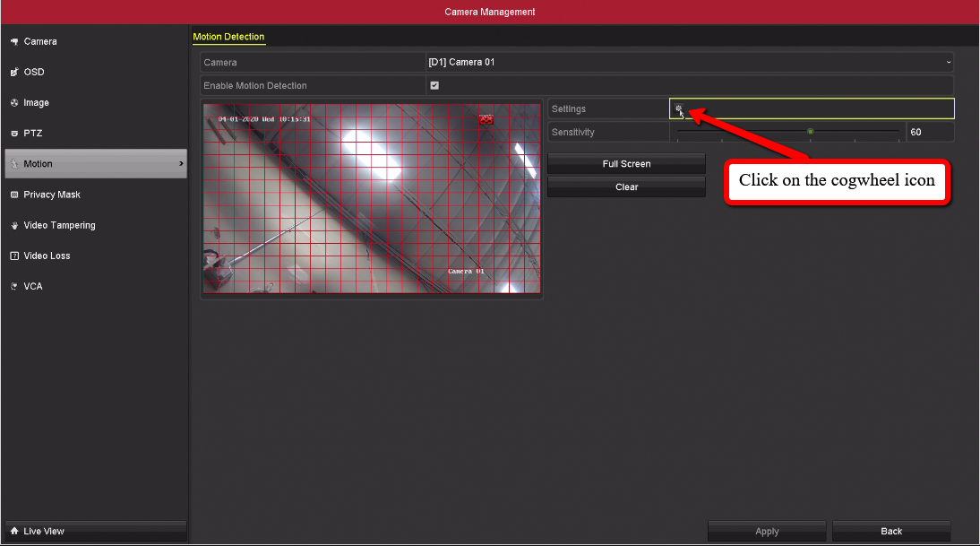Screen dimensions: 980x546
Task: Click the Privacy Mask icon
Action: pyautogui.click(x=14, y=195)
